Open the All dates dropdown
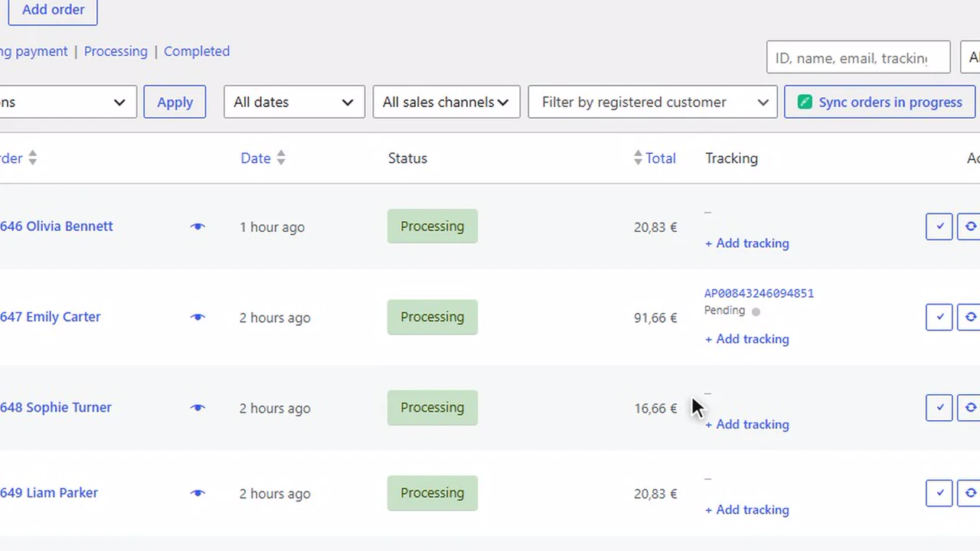Screen dimensions: 980x551 (294, 102)
